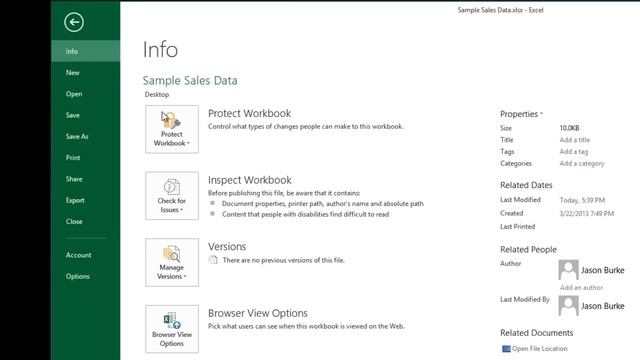This screenshot has height=360, width=640.
Task: Open Browser View Options
Action: 172,329
